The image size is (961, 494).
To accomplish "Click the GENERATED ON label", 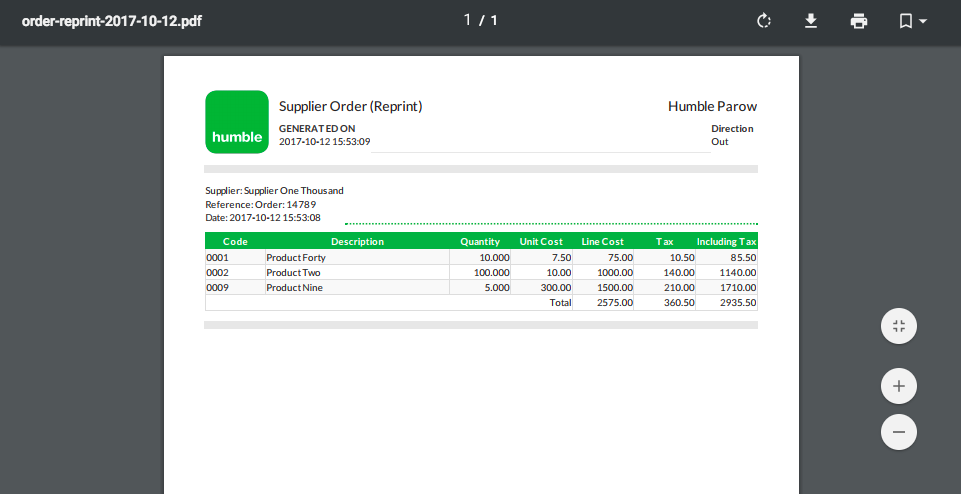I will (317, 129).
